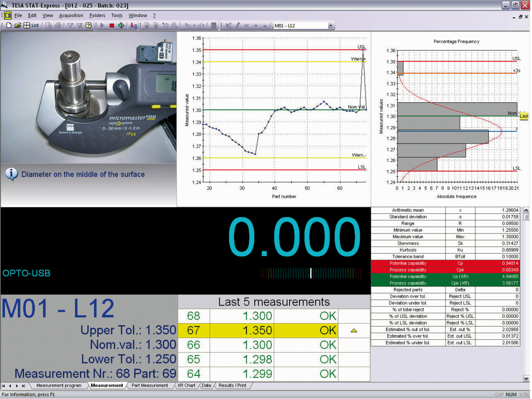Switch to the XR Chart tab

186,385
